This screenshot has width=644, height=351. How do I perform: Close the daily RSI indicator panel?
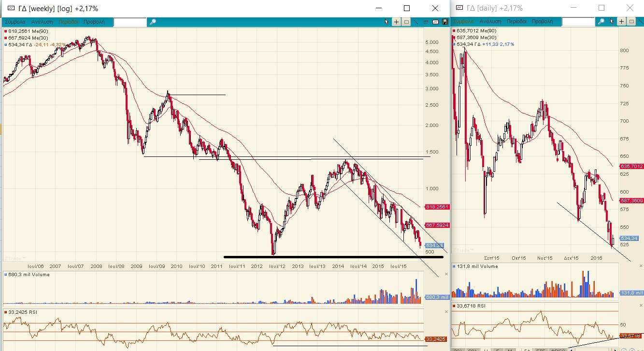pos(640,306)
